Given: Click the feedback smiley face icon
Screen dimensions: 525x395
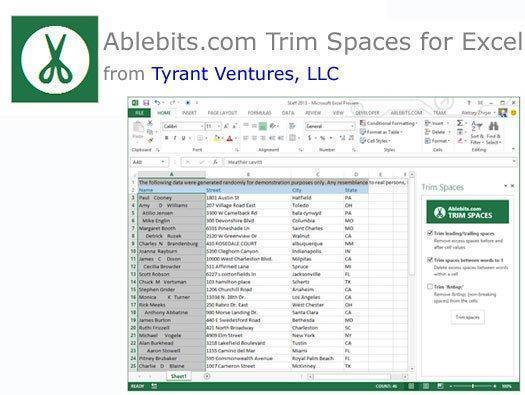Looking at the screenshot, I should [x=513, y=113].
